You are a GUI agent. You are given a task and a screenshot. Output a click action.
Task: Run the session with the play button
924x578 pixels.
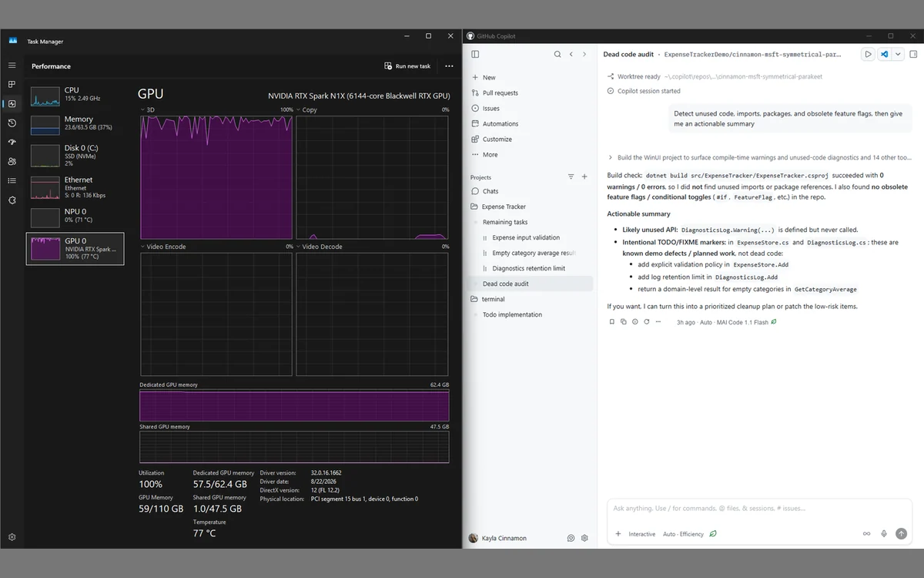[868, 55]
